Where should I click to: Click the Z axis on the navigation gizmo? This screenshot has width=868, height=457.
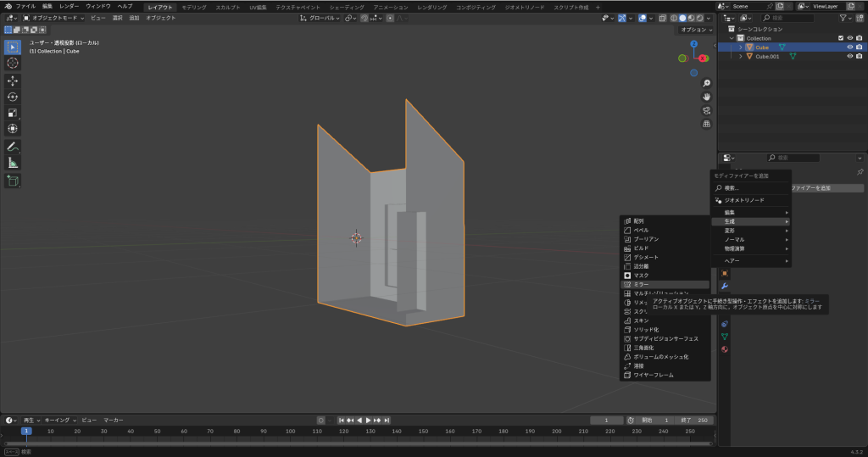tap(693, 43)
